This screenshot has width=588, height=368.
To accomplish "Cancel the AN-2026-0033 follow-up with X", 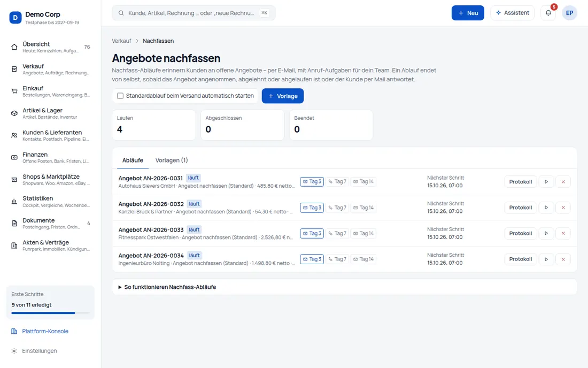I will [563, 233].
